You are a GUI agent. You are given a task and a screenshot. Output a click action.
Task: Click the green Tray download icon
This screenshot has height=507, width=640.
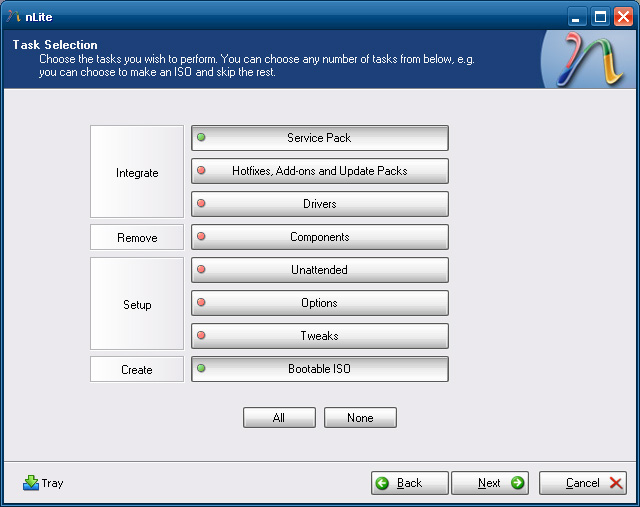30,483
